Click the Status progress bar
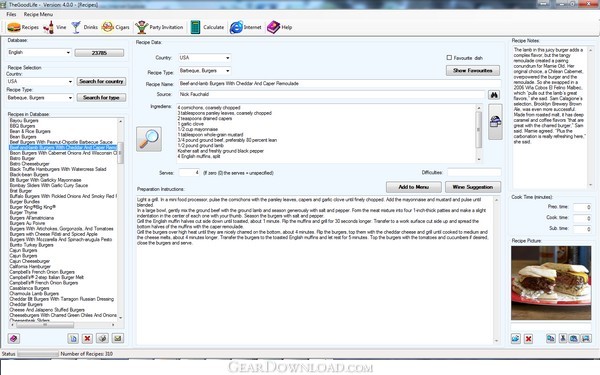Screen dimensions: 600x375 [38, 354]
